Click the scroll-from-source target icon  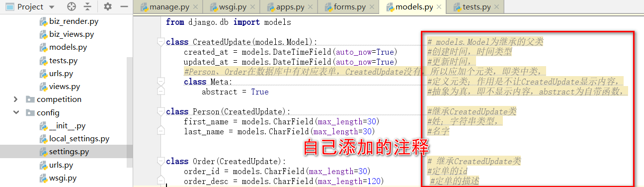point(72,7)
